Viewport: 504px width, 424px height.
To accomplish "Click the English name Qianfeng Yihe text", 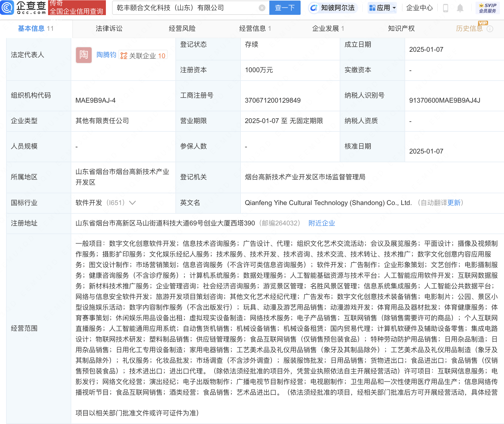I will (328, 203).
